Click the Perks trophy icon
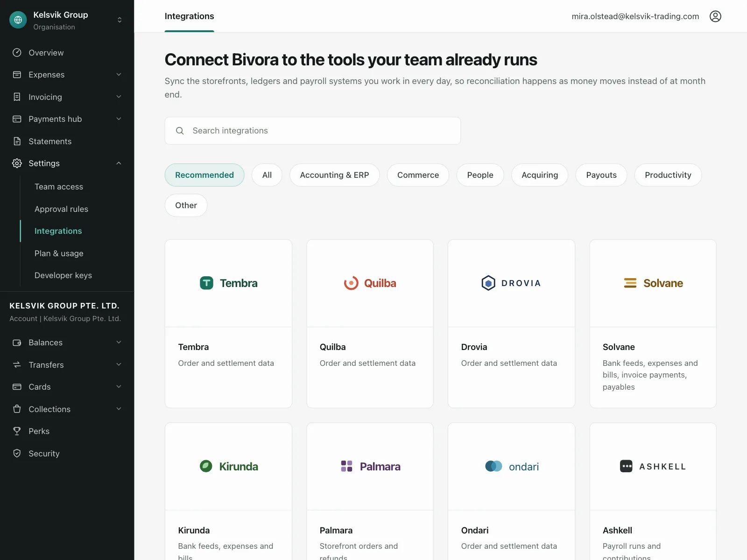This screenshot has height=560, width=747. coord(17,431)
